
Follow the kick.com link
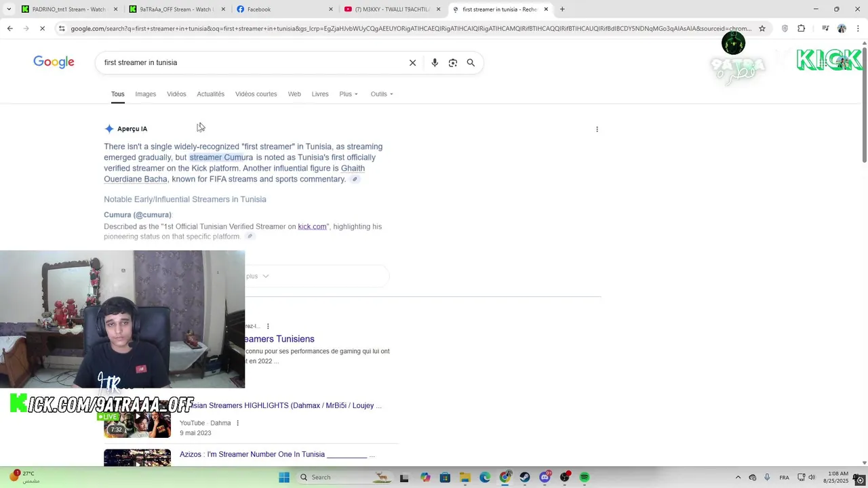coord(312,226)
